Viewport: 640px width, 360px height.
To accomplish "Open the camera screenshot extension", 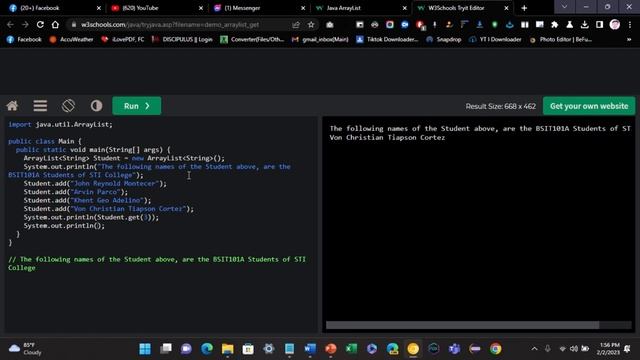I will click(330, 24).
